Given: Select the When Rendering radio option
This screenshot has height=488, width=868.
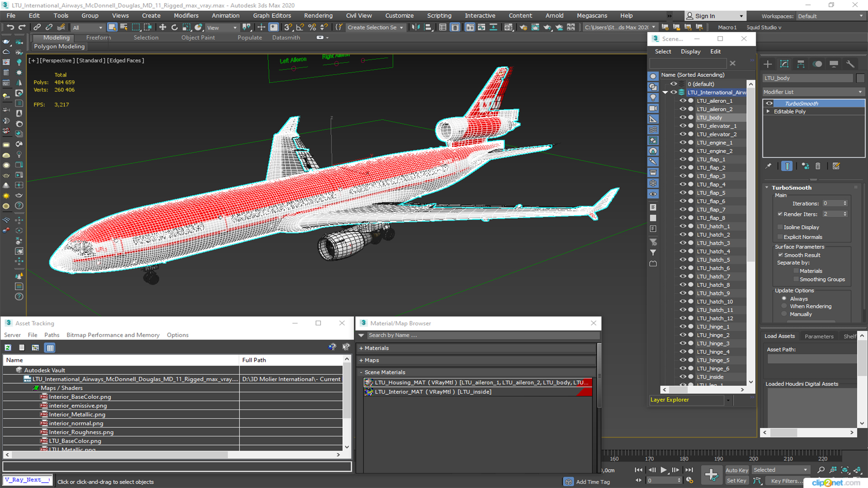Looking at the screenshot, I should [784, 306].
